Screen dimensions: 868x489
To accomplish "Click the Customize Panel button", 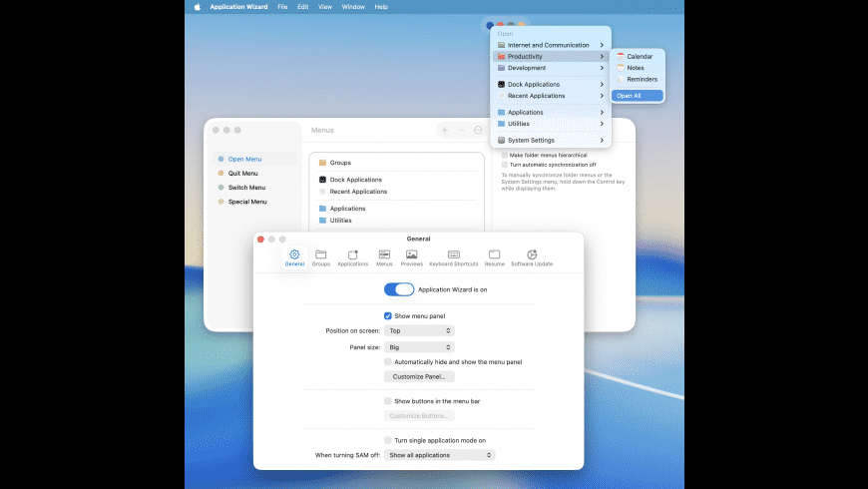I will click(419, 376).
